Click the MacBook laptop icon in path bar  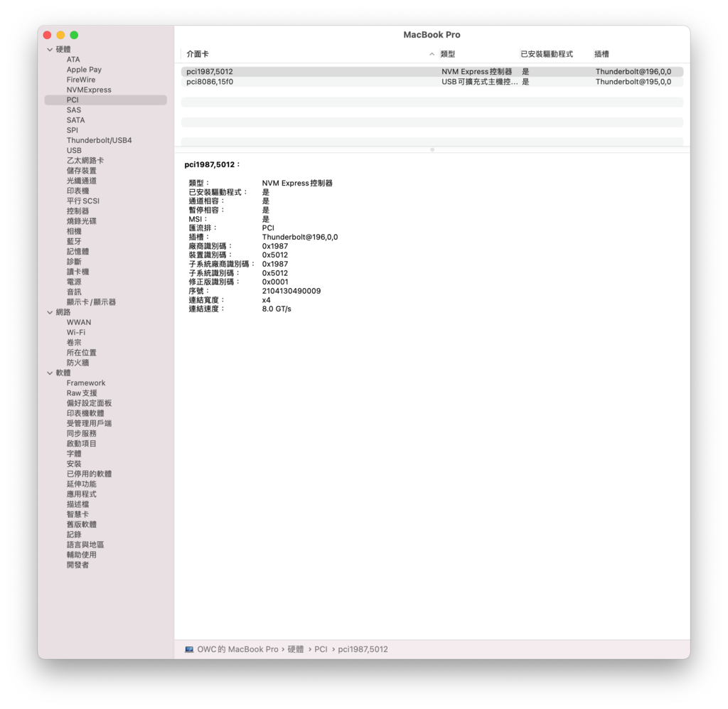(x=189, y=649)
